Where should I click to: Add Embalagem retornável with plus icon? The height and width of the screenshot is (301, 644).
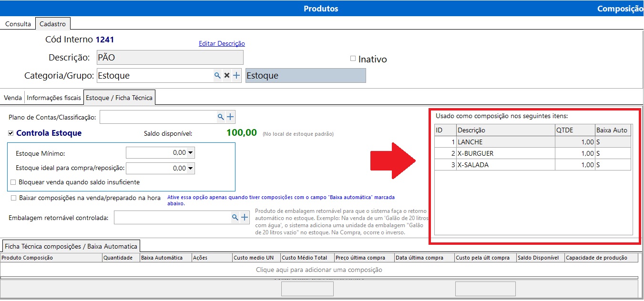(x=245, y=218)
